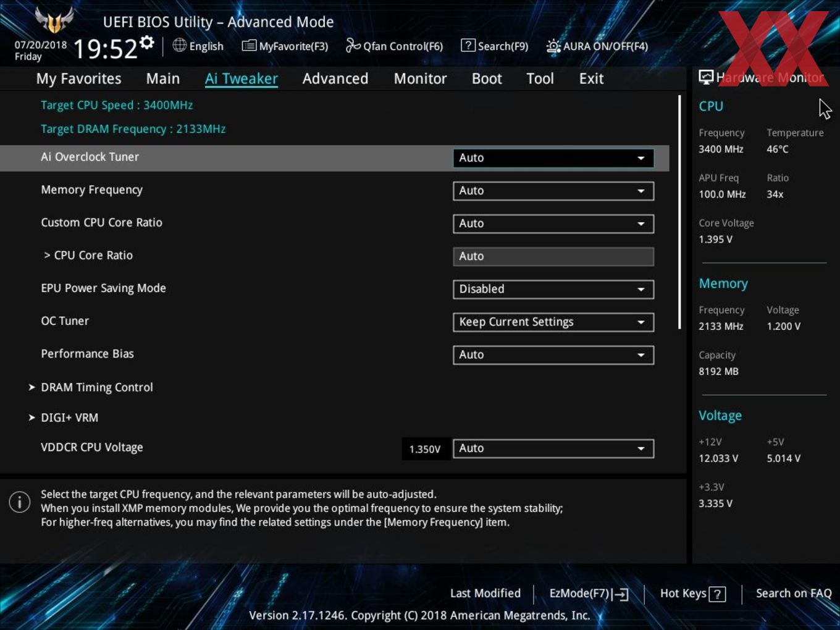Open the Exit tab
This screenshot has height=630, width=840.
[x=591, y=78]
